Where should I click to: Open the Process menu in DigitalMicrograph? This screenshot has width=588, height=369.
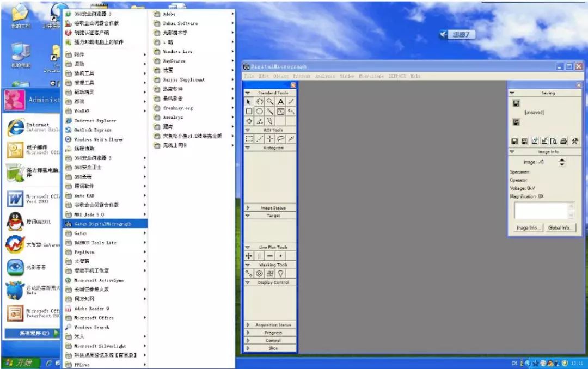coord(302,76)
